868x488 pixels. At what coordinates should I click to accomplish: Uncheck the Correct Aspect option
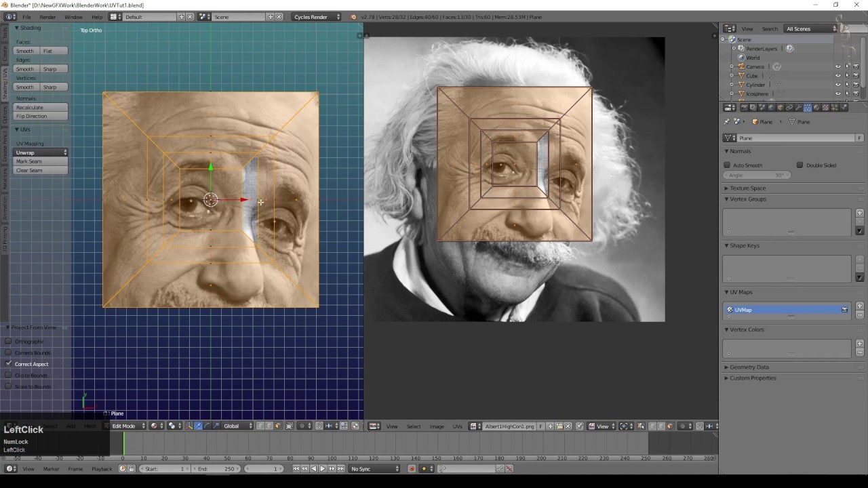click(x=8, y=364)
